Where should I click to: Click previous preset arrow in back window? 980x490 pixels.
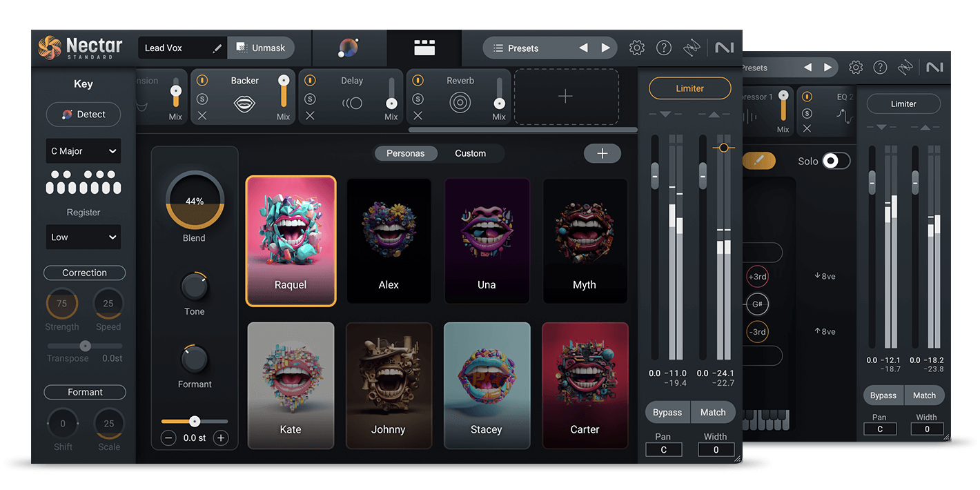(x=807, y=68)
